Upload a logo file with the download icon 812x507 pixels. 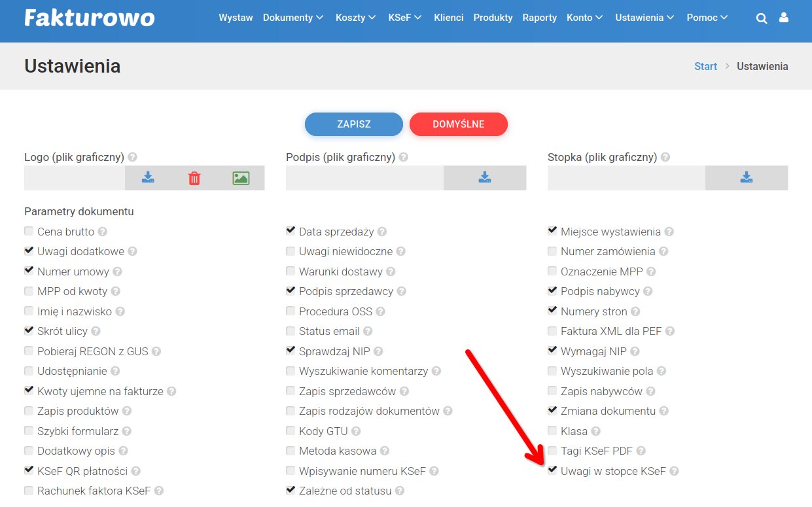coord(148,178)
